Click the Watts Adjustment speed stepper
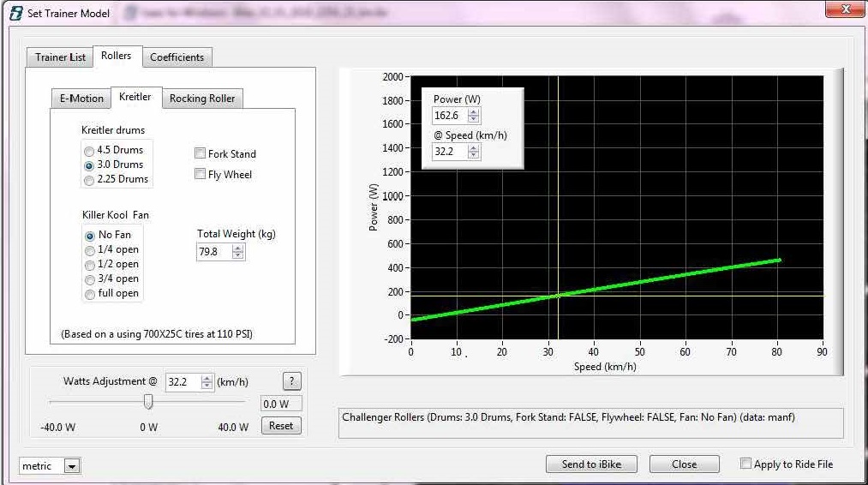 click(x=207, y=382)
